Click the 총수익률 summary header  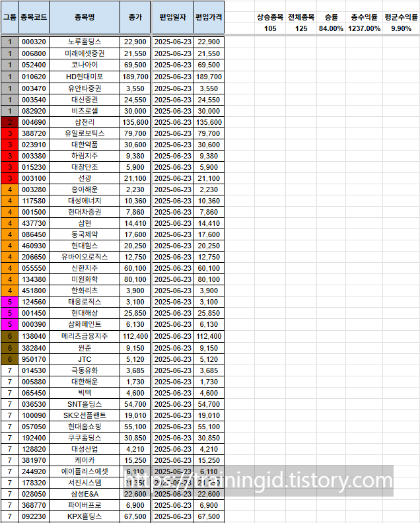[364, 17]
